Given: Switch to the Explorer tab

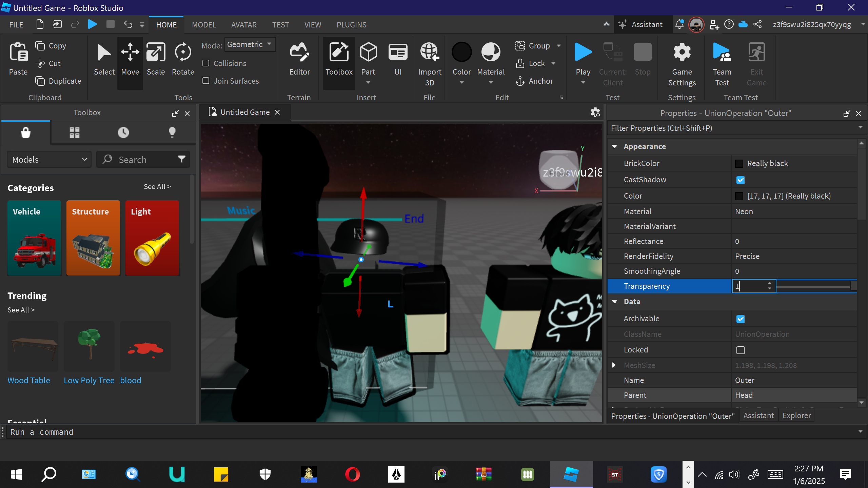Looking at the screenshot, I should tap(796, 416).
